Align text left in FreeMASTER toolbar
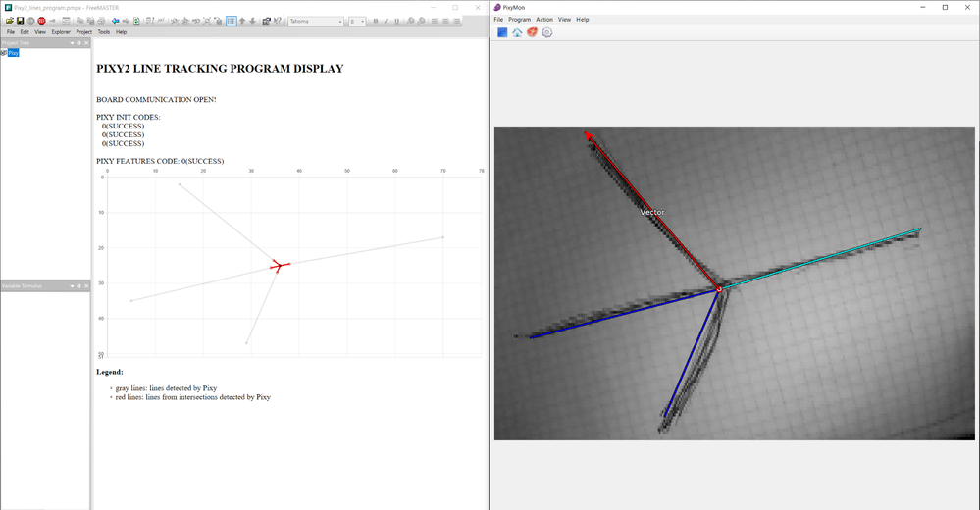Viewport: 980px width, 510px height. point(435,21)
